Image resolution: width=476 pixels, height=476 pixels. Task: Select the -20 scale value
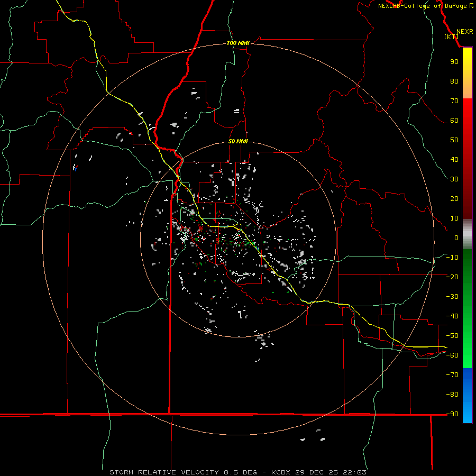(452, 277)
